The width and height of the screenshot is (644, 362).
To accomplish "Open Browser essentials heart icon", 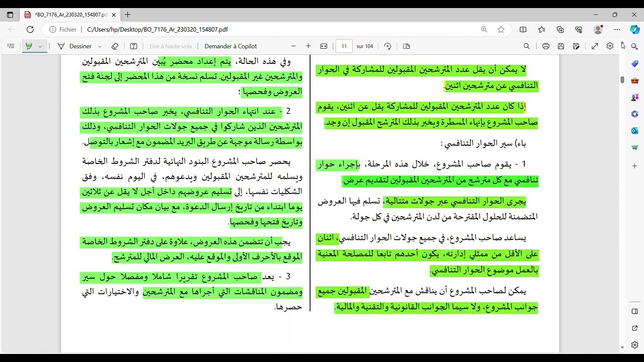I will (579, 30).
